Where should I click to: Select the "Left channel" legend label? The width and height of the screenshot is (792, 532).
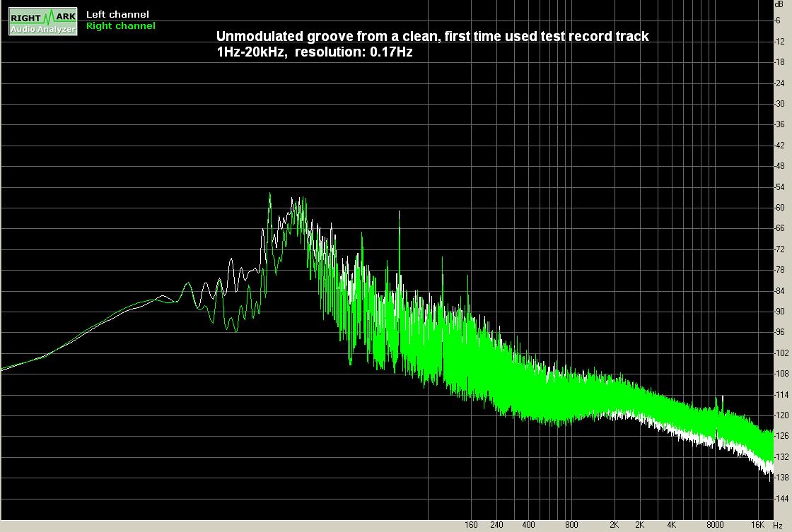117,15
